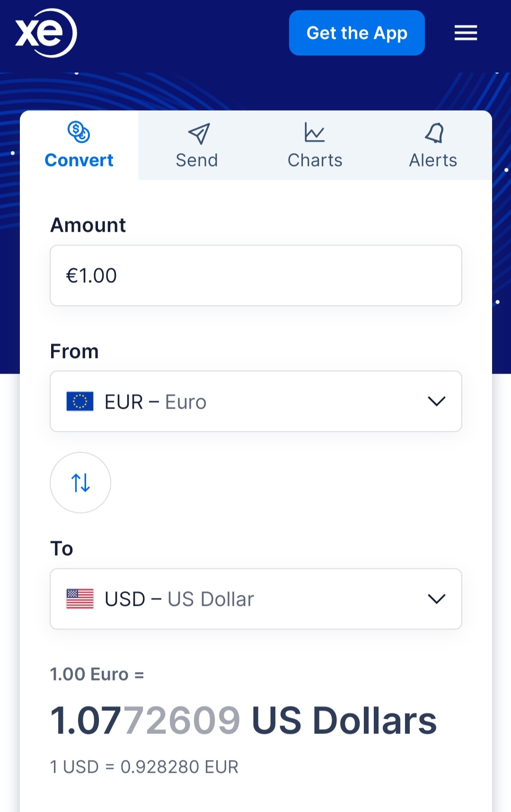
Task: Click the Charts line graph icon
Action: pyautogui.click(x=315, y=132)
